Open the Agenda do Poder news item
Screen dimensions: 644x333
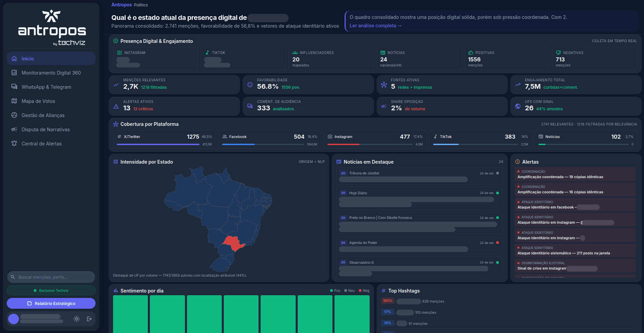click(x=419, y=246)
